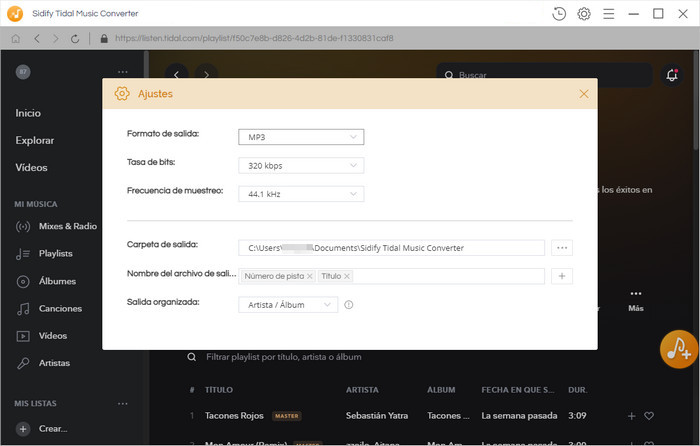Click orange Add music floating button
This screenshot has width=700, height=446.
678,349
